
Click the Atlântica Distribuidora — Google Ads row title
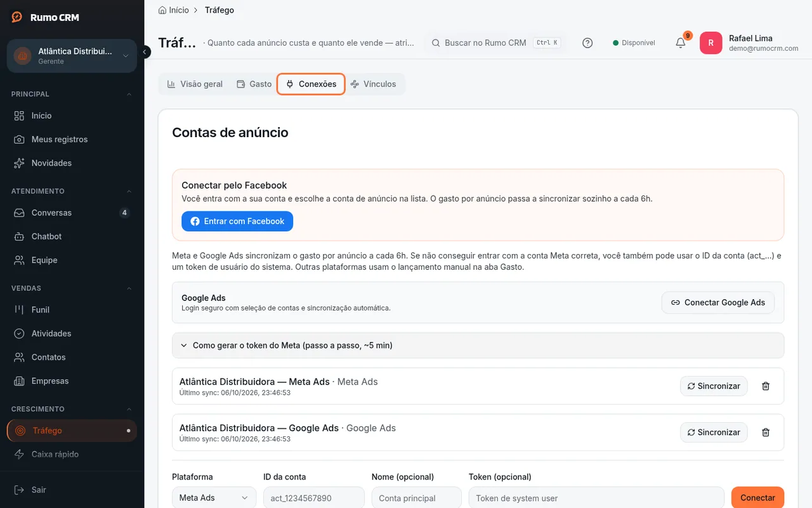point(259,428)
